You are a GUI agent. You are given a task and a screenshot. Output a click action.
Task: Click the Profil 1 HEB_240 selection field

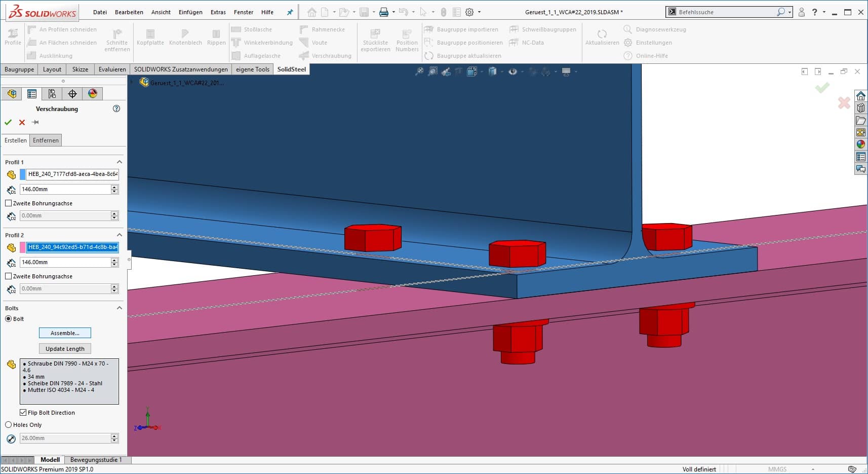pyautogui.click(x=72, y=174)
